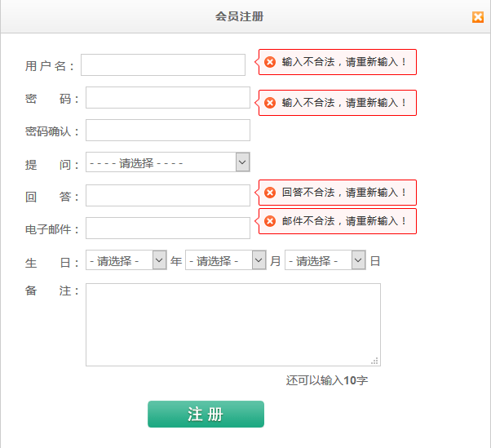Click the 用户名 input field
The width and height of the screenshot is (491, 448).
163,64
